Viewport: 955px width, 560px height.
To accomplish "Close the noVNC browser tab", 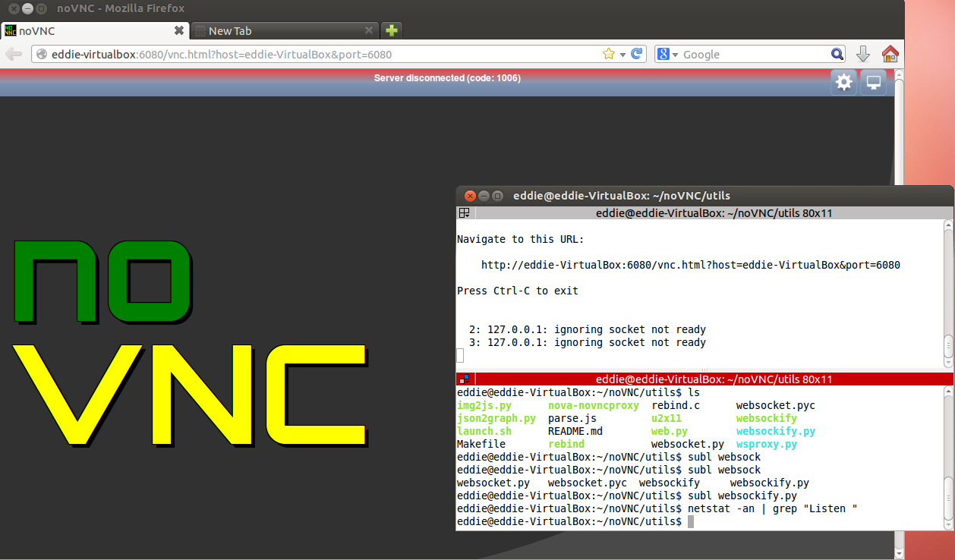I will [179, 30].
